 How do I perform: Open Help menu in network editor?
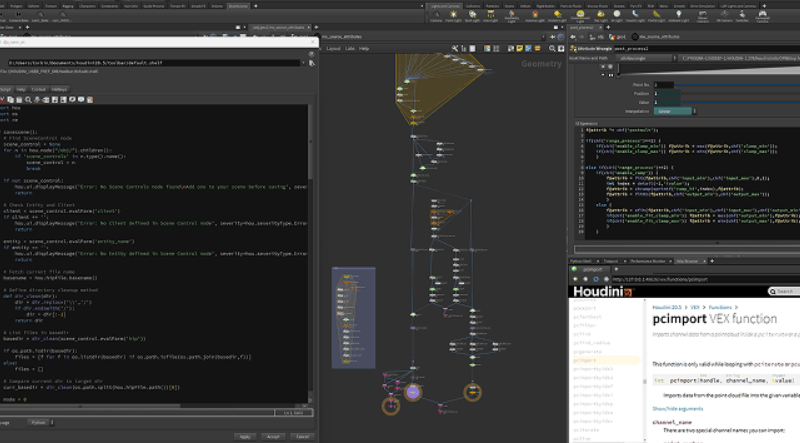click(x=364, y=48)
